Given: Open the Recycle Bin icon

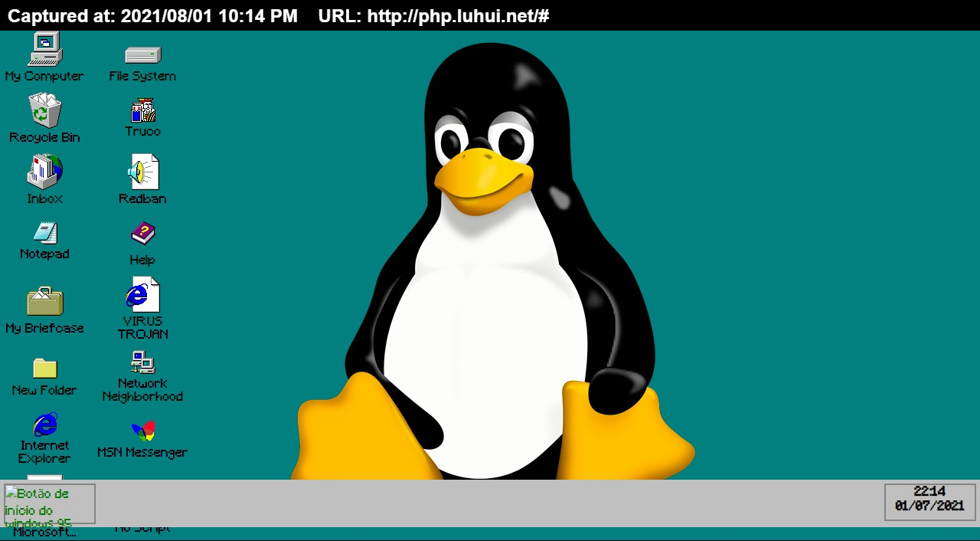Looking at the screenshot, I should pos(44,110).
